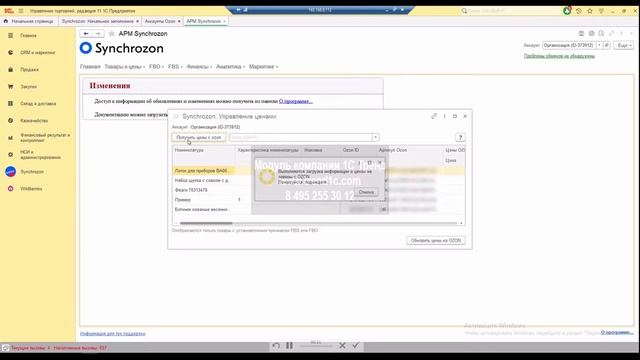Open the history clock icon in title bar
640x360 pixels.
(x=579, y=11)
